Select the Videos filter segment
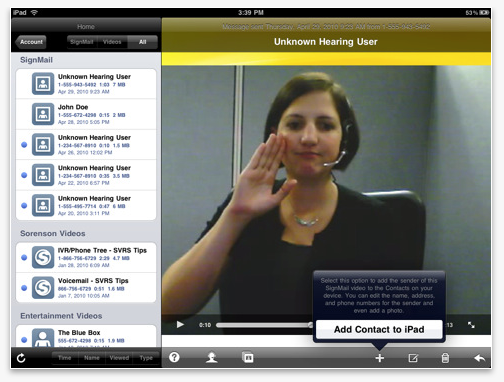The image size is (504, 382). pyautogui.click(x=112, y=42)
